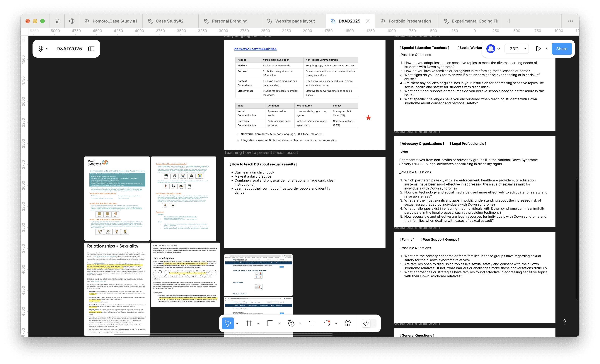
Task: Open the Nonverbal communication link
Action: [255, 49]
